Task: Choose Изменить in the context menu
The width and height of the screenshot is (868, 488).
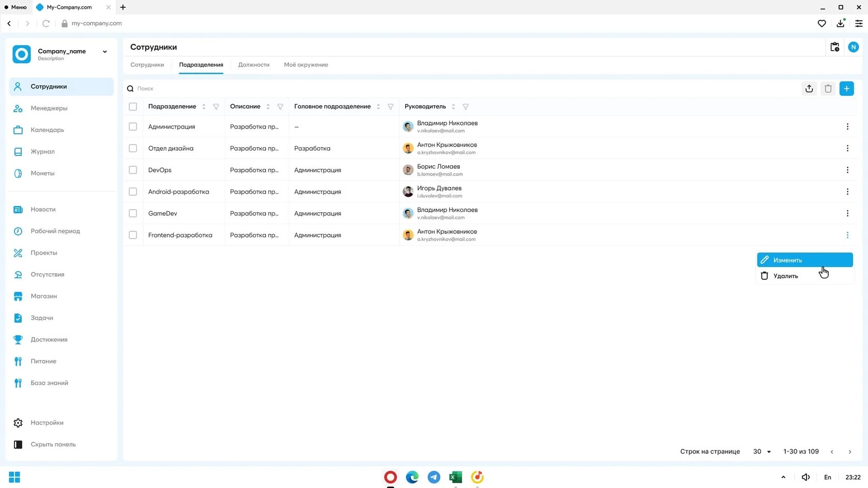Action: pyautogui.click(x=805, y=260)
